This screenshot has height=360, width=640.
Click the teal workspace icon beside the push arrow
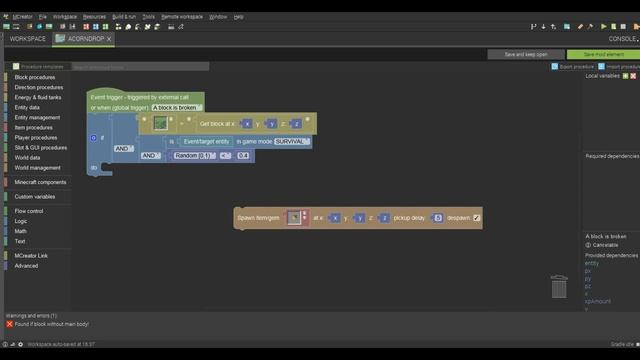click(567, 27)
